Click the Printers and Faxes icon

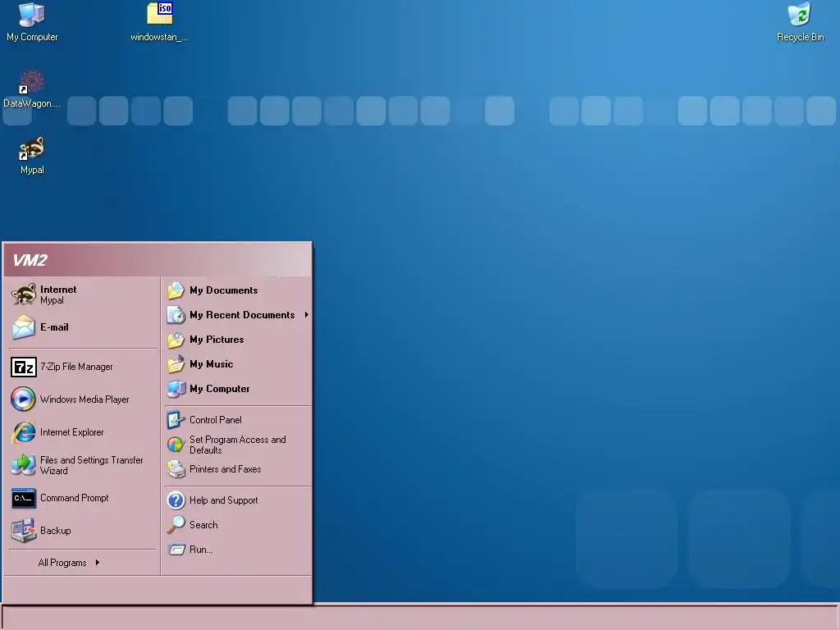[x=176, y=469]
